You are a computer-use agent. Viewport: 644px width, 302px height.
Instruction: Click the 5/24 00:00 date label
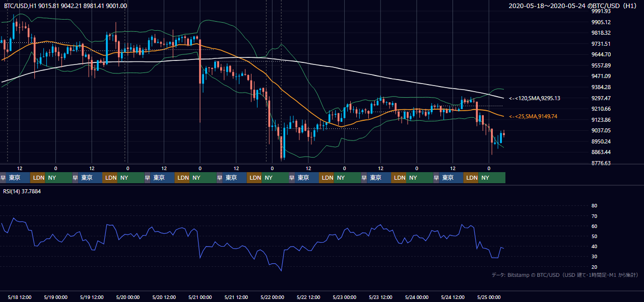416,297
